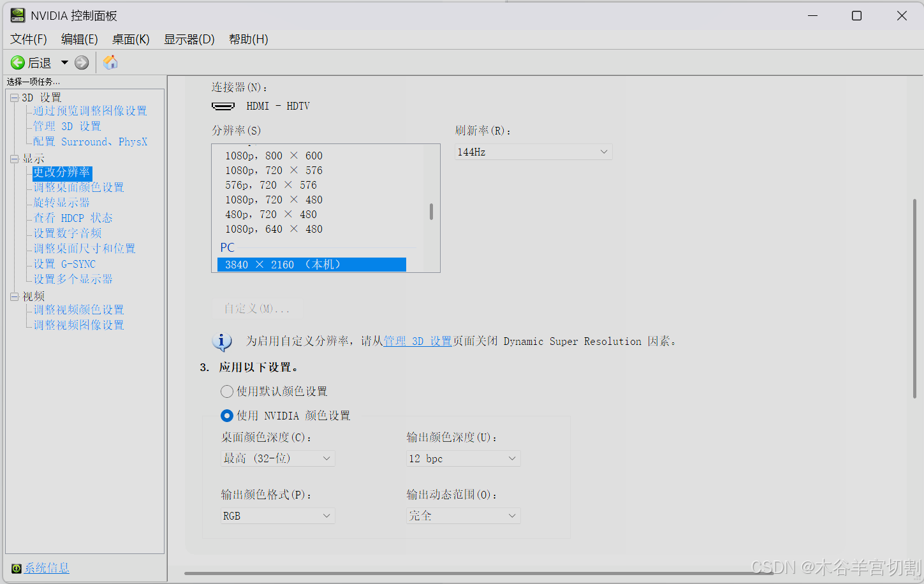924x584 pixels.
Task: Click the horizontal scrollbar at panel bottom
Action: click(x=478, y=573)
